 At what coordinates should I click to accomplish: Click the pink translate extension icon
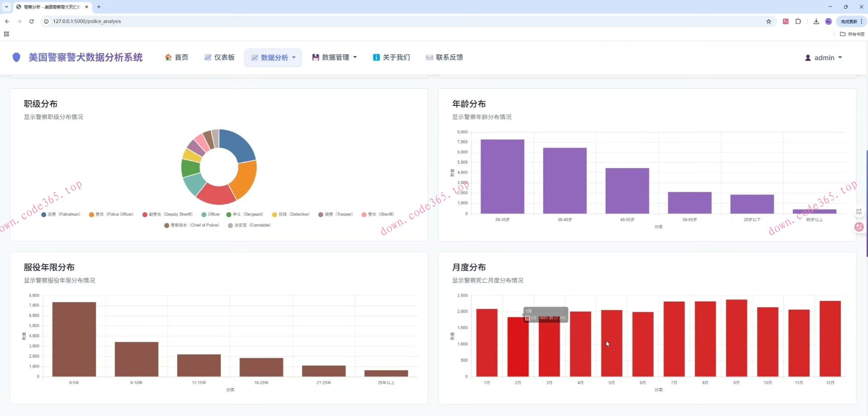(786, 21)
